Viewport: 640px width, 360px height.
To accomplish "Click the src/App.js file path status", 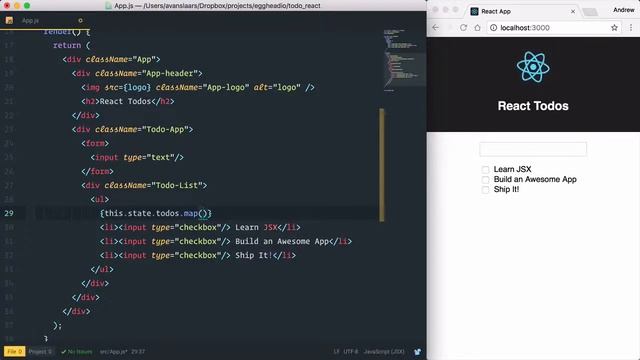I will [x=113, y=351].
